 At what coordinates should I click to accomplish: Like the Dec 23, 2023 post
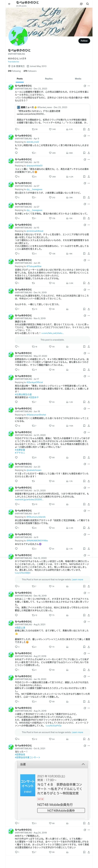[x=52, y=129]
